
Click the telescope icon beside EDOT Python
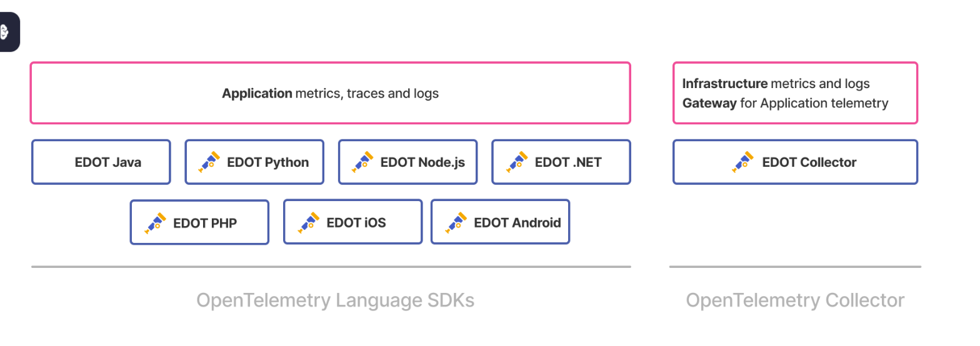[209, 162]
